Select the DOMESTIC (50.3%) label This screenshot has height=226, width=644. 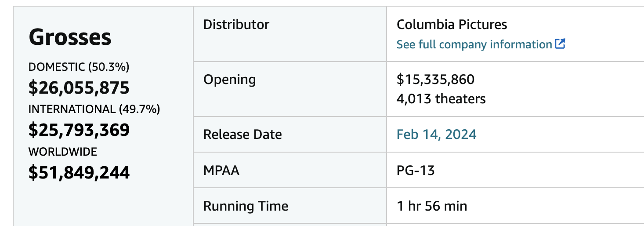pyautogui.click(x=79, y=67)
